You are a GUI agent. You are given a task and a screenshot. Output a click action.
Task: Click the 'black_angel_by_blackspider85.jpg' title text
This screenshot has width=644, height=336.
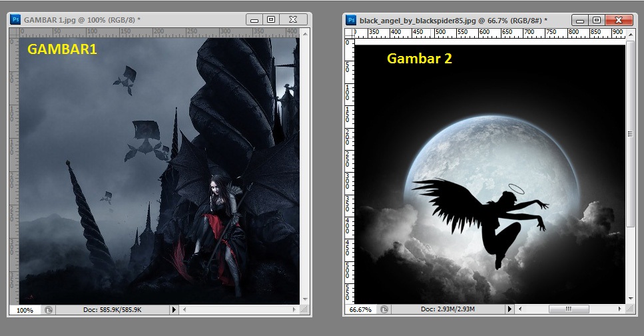coord(418,20)
